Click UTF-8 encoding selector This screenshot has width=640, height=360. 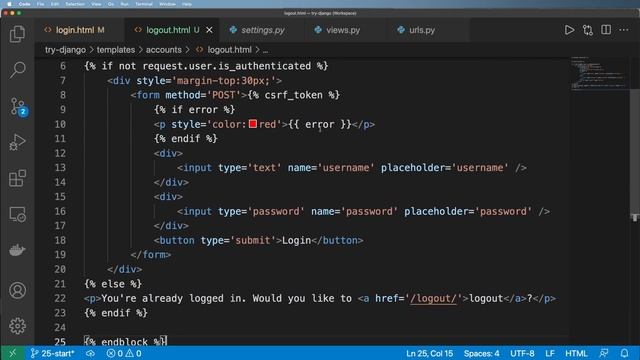[x=522, y=353]
